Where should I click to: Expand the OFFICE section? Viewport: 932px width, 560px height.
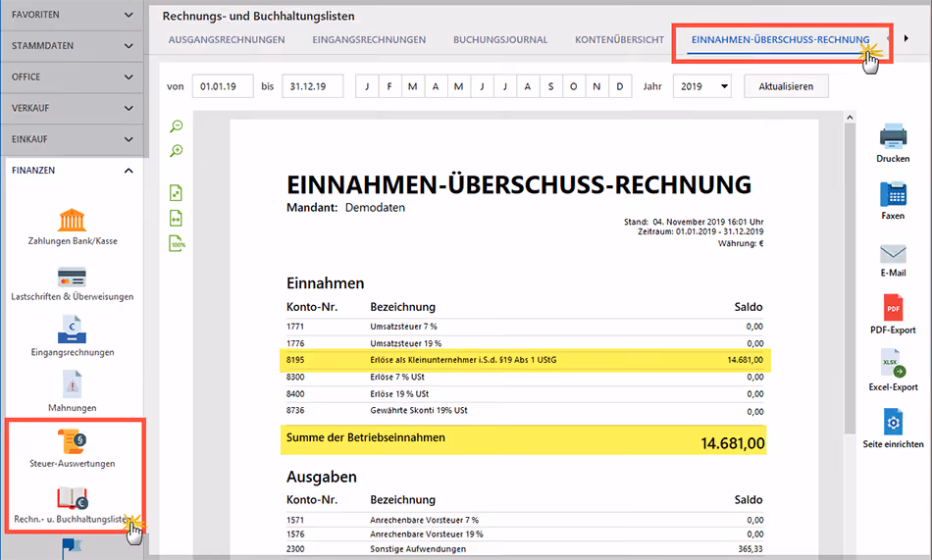(x=72, y=76)
